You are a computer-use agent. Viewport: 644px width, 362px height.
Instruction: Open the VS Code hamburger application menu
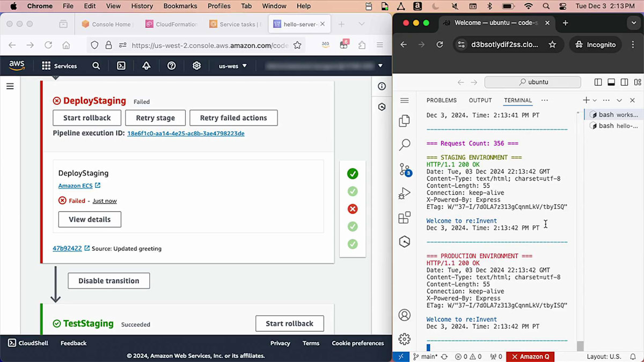click(x=405, y=100)
